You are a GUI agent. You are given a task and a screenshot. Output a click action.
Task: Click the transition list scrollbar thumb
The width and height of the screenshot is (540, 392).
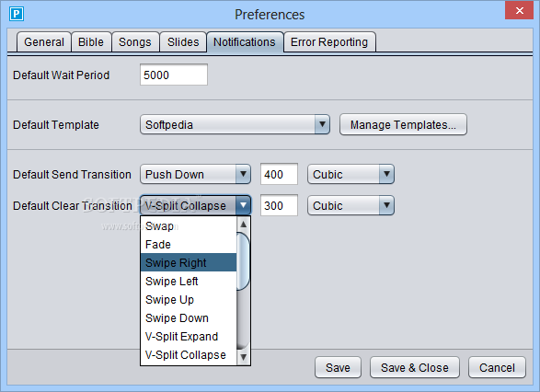tap(244, 261)
